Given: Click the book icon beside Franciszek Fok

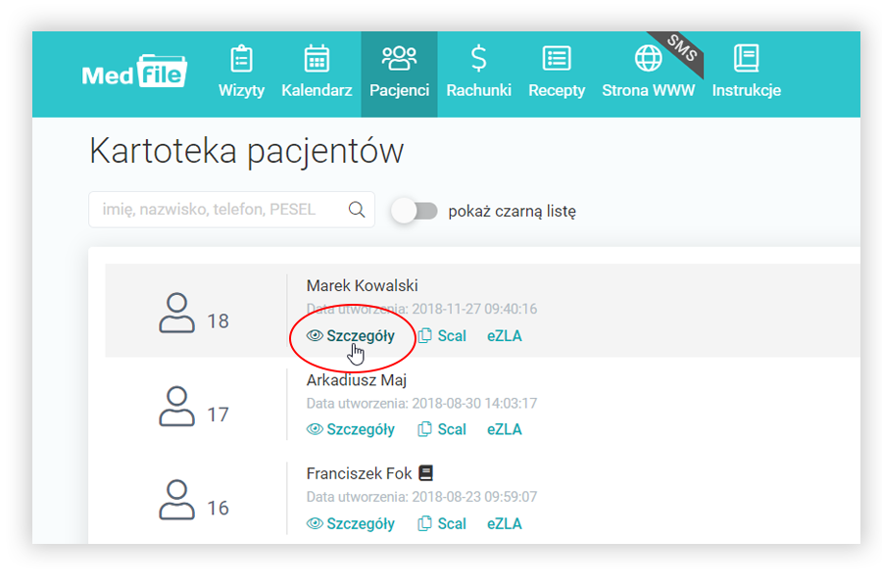Looking at the screenshot, I should (x=425, y=472).
